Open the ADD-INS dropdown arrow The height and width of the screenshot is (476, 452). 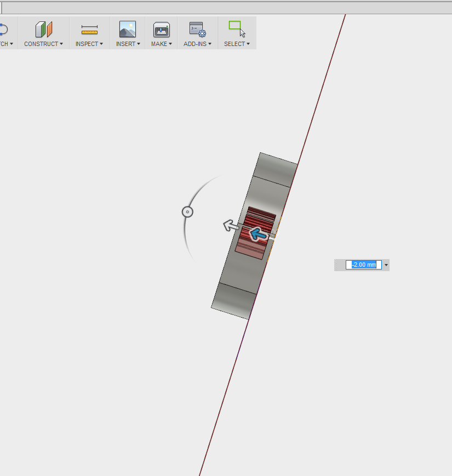(210, 44)
